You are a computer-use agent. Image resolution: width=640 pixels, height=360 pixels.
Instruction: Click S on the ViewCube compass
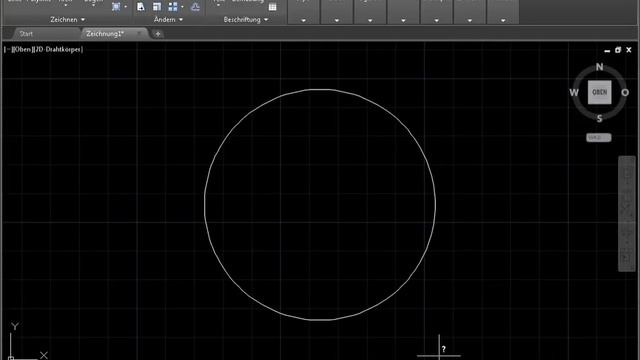pos(599,119)
